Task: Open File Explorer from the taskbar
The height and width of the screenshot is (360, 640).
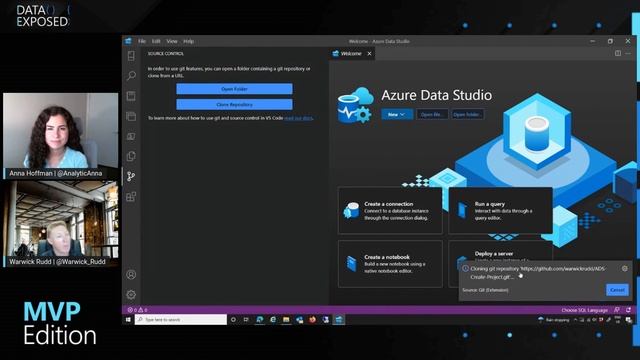Action: pyautogui.click(x=286, y=320)
